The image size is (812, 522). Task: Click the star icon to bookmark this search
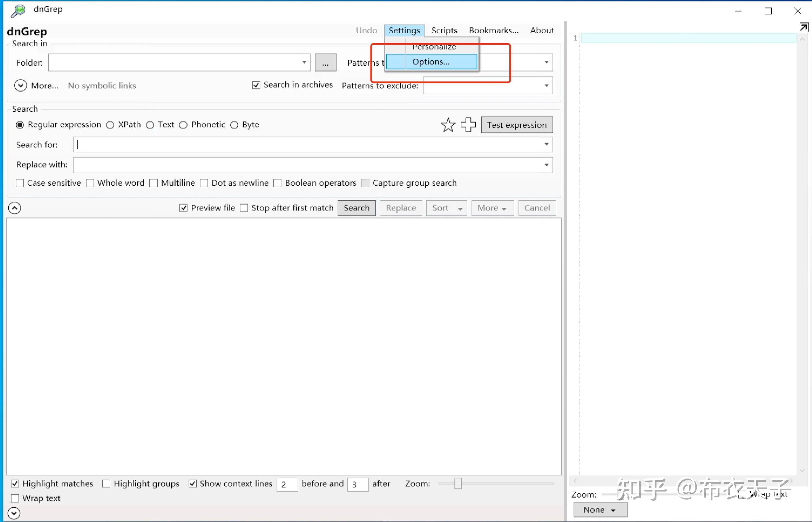point(448,125)
